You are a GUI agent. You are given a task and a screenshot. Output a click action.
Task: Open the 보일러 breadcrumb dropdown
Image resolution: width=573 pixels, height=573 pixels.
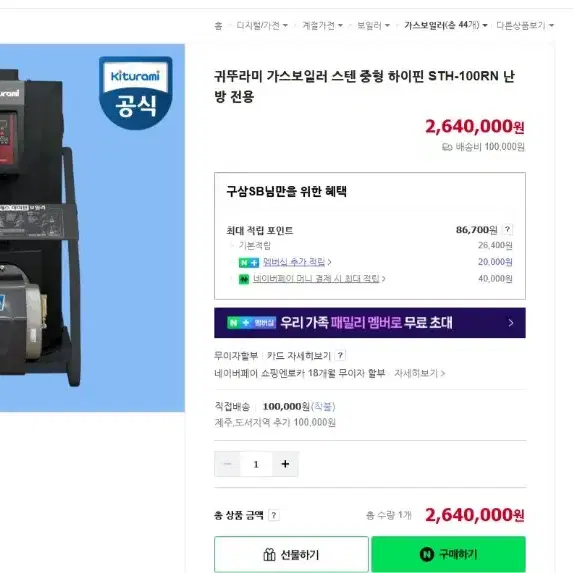pos(373,25)
